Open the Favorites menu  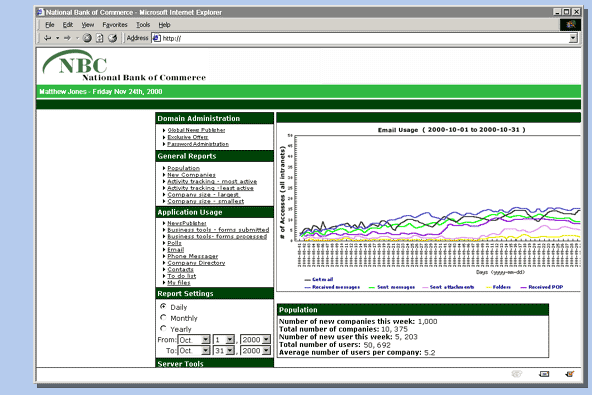pyautogui.click(x=115, y=25)
